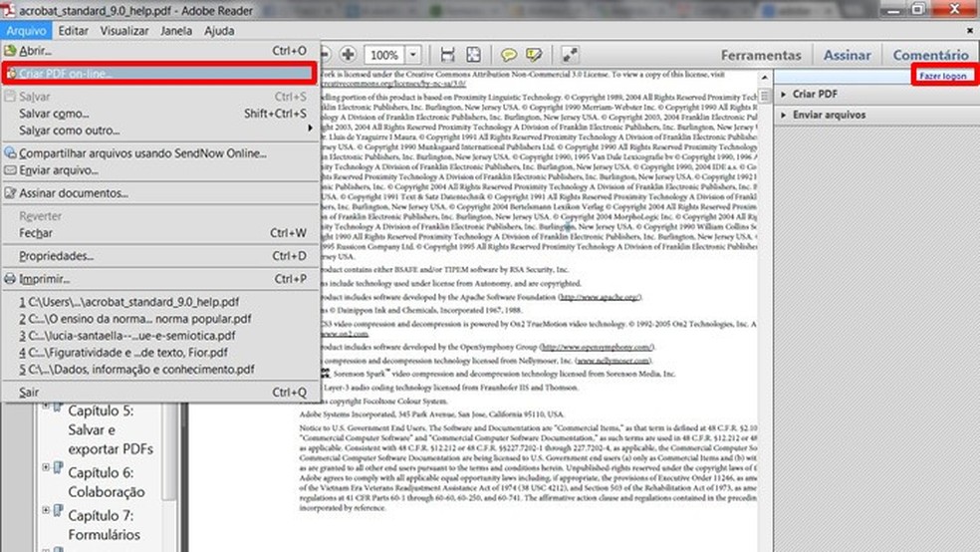Click the www.nellymoser.com hyperlink
This screenshot has height=552, width=980.
(x=612, y=360)
